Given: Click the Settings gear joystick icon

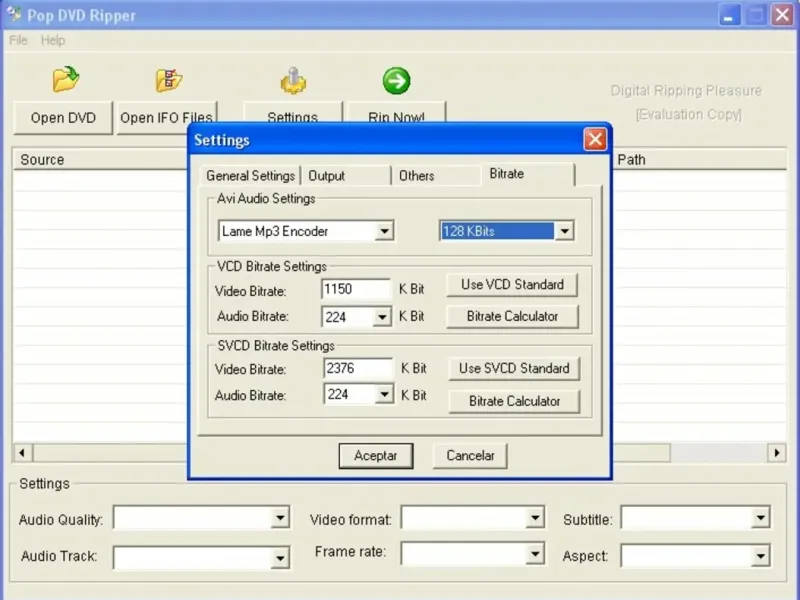Looking at the screenshot, I should [x=293, y=81].
